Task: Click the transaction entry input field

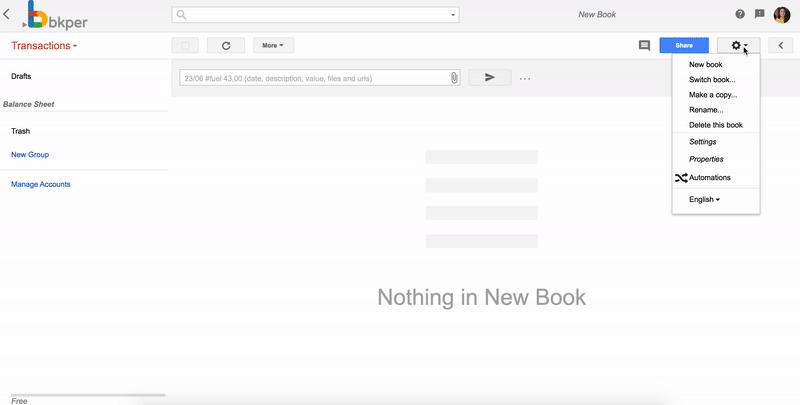Action: coord(312,77)
